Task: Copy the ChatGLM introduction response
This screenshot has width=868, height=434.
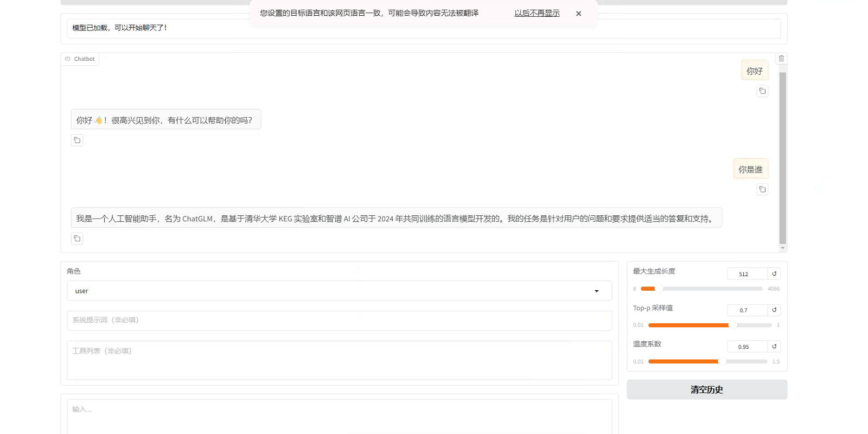Action: 77,239
